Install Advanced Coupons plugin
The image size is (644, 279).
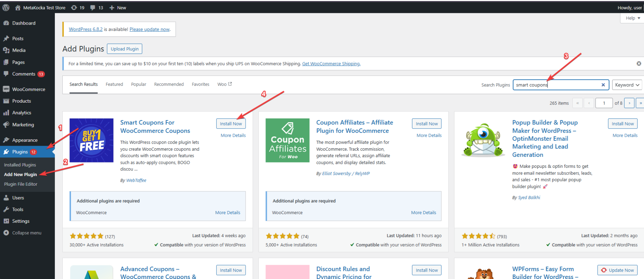point(231,270)
